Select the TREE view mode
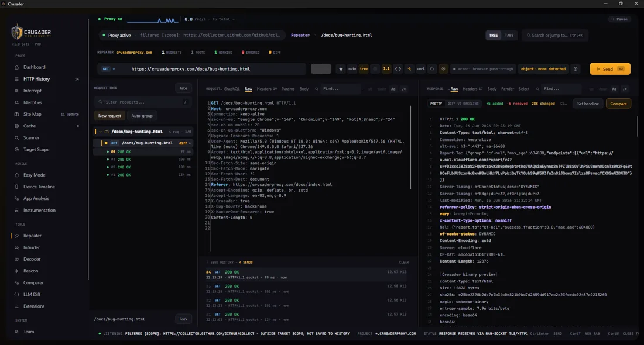644x345 pixels. pos(494,35)
